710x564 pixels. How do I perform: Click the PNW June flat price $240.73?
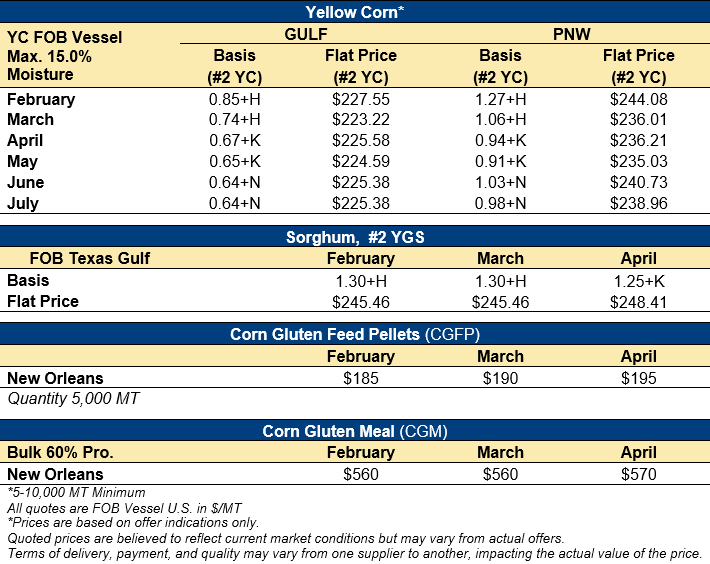pyautogui.click(x=638, y=183)
